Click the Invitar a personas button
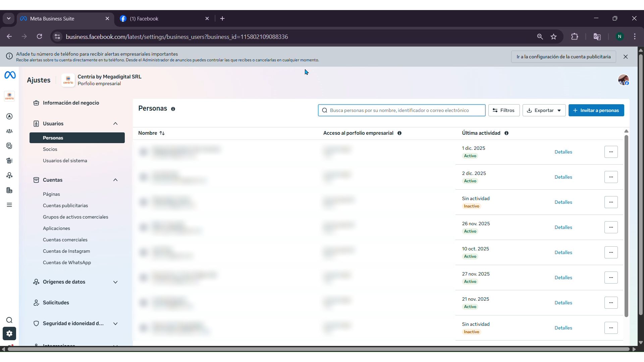Viewport: 644px width, 362px height. point(596,110)
